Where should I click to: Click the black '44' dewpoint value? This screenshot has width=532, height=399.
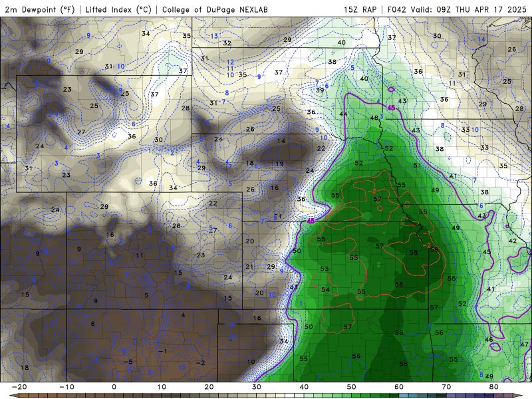[343, 114]
